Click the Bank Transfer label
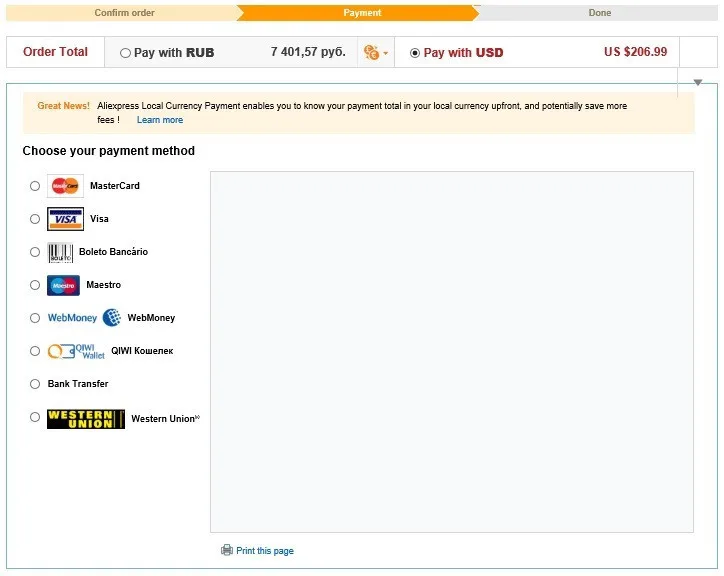Image resolution: width=724 pixels, height=576 pixels. (x=78, y=384)
